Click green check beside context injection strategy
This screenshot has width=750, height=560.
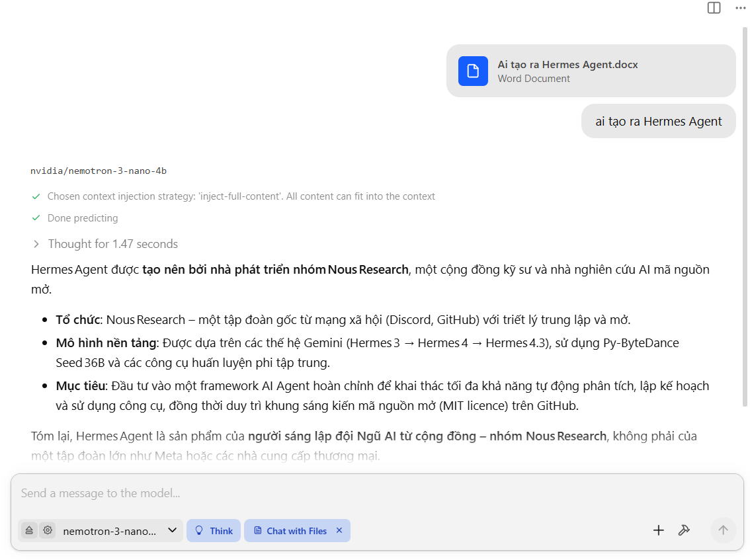(36, 196)
